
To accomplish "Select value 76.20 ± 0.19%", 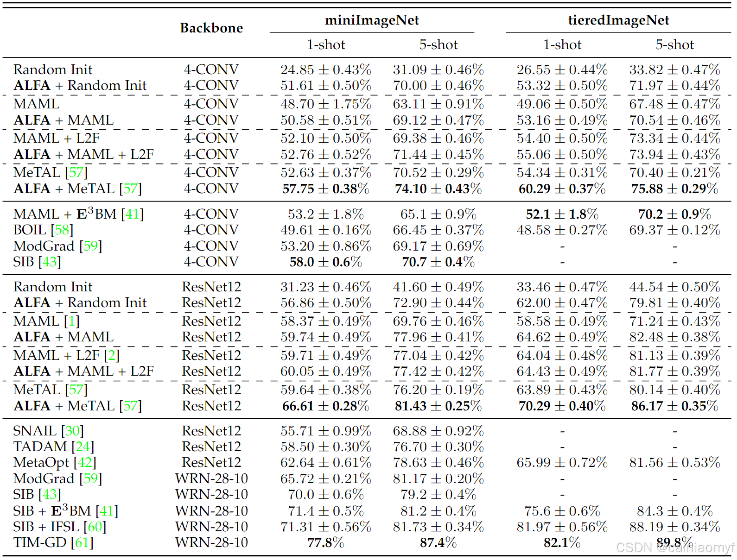I will coord(438,390).
